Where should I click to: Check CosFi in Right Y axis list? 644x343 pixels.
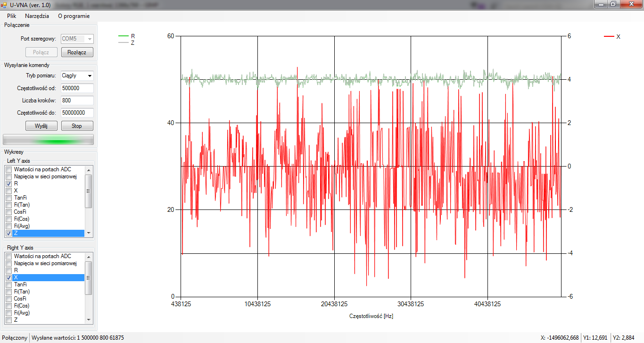tap(8, 299)
